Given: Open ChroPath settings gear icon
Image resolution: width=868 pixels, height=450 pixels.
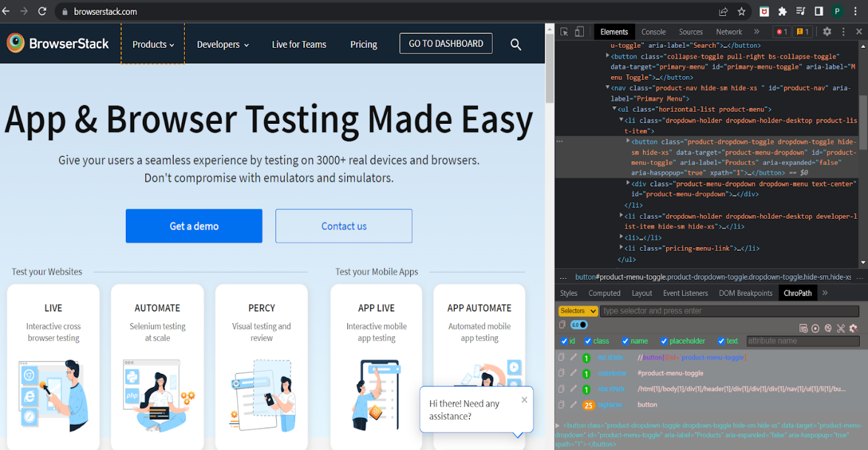Looking at the screenshot, I should pyautogui.click(x=853, y=328).
